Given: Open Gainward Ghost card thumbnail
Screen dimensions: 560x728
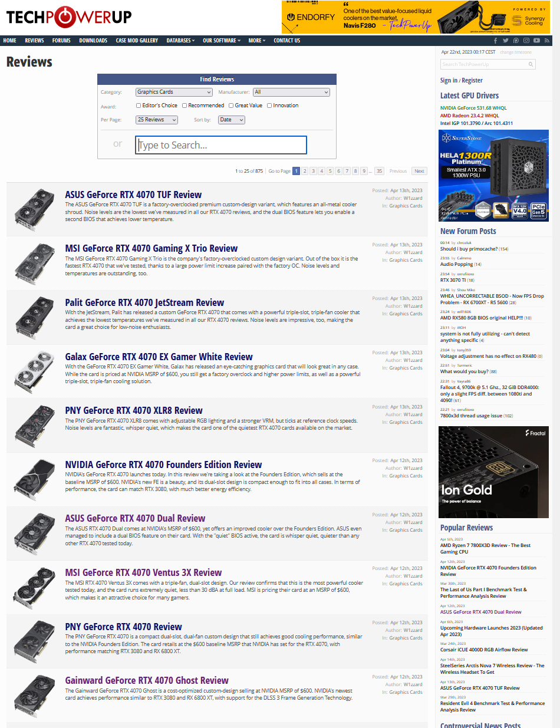Looking at the screenshot, I should click(34, 695).
